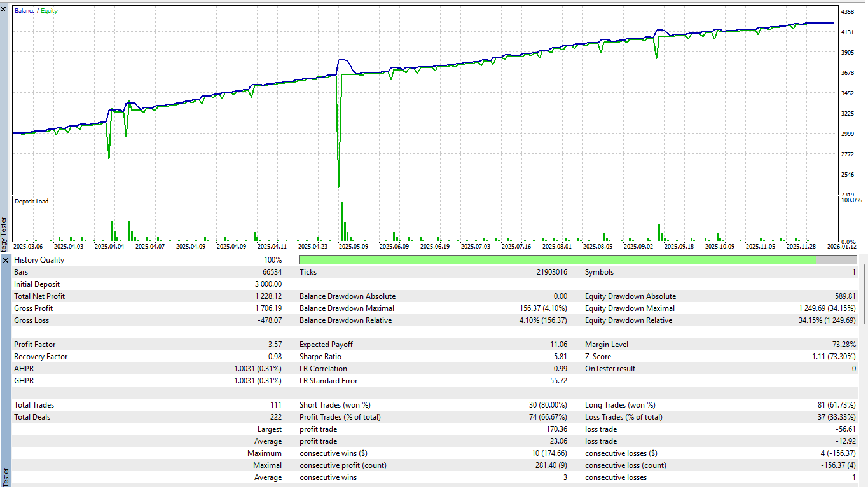Close the Balance/Equity chart panel
Image resolution: width=868 pixels, height=487 pixels.
pos(5,9)
